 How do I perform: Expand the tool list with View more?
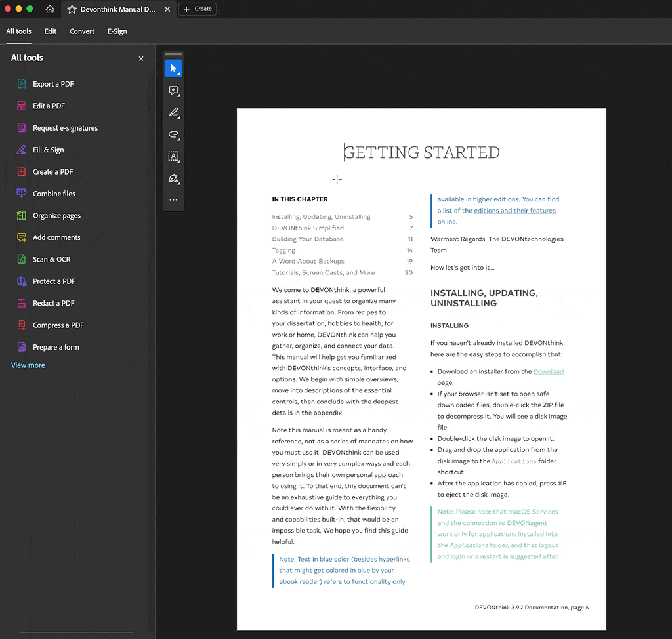pyautogui.click(x=28, y=365)
